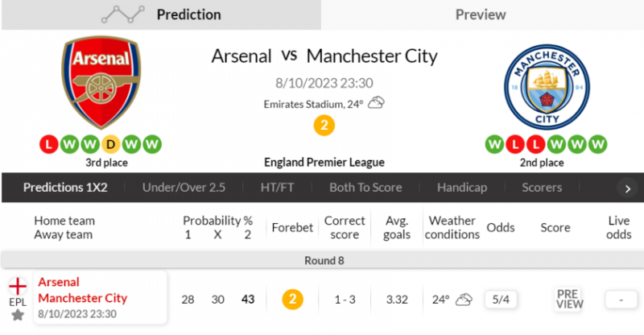Viewport: 644px width, 335px height.
Task: Click Arsenal's yellow D form badge
Action: click(x=112, y=145)
